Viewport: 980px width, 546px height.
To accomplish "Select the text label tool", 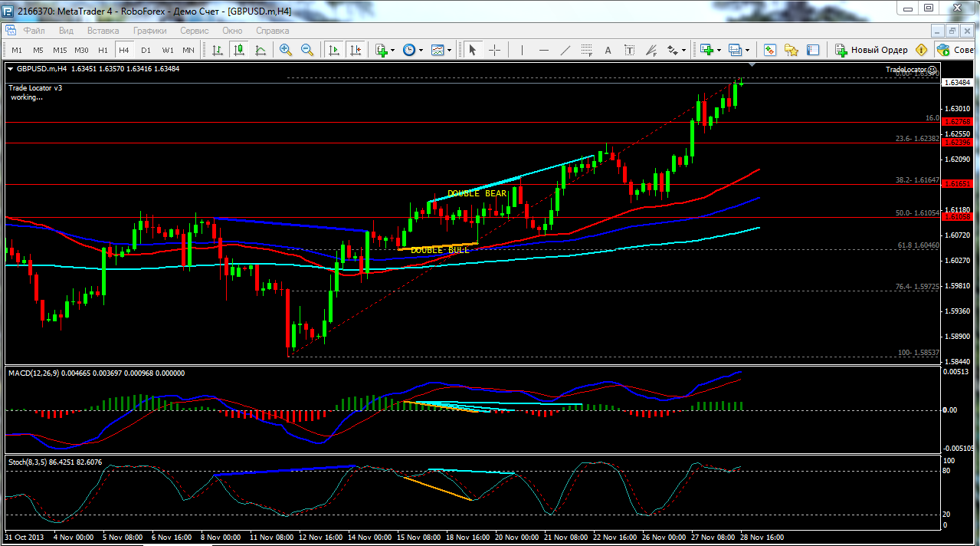I will pos(630,50).
